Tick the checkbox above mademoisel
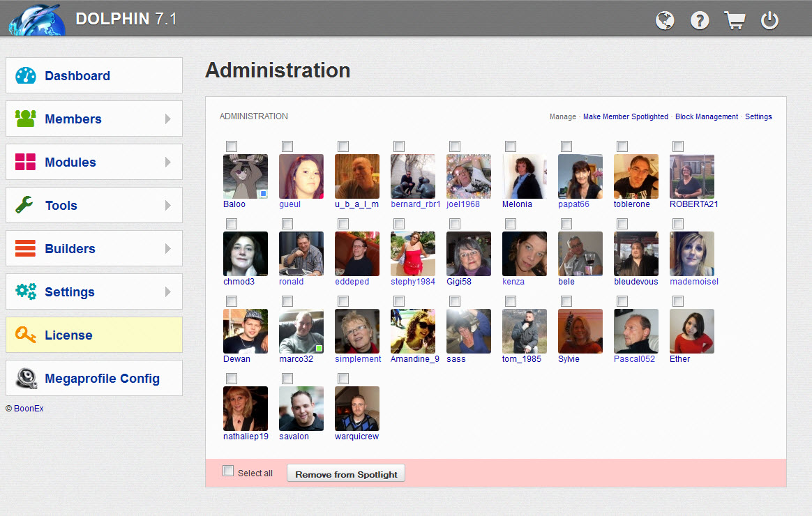This screenshot has width=812, height=516. click(678, 224)
